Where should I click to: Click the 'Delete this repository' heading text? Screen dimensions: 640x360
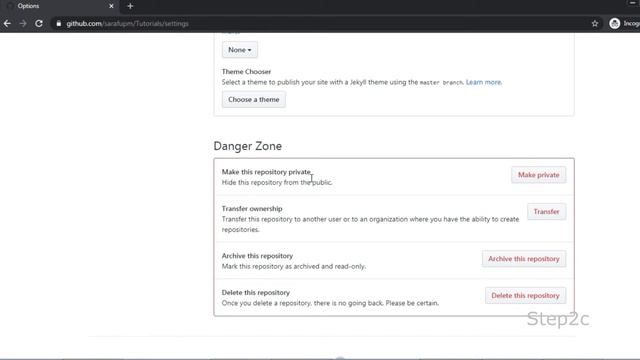tap(256, 293)
